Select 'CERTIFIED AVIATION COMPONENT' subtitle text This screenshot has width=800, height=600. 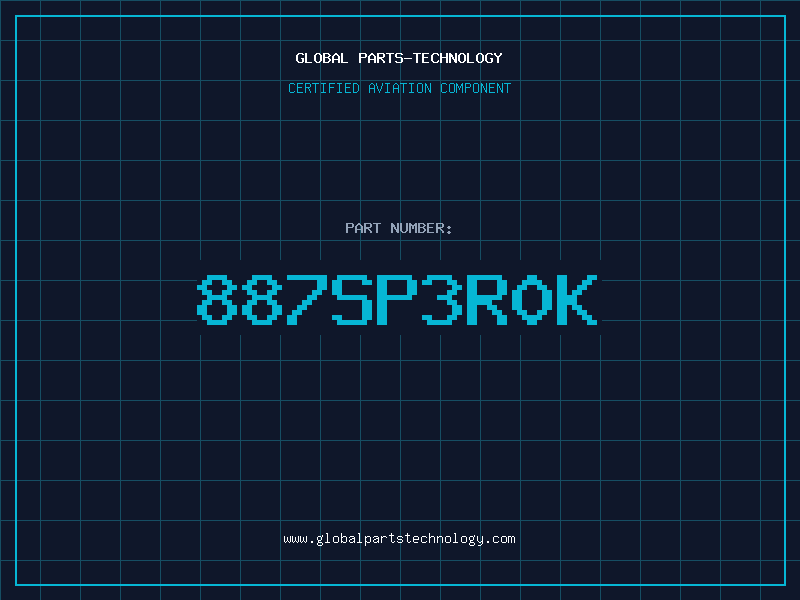point(399,88)
